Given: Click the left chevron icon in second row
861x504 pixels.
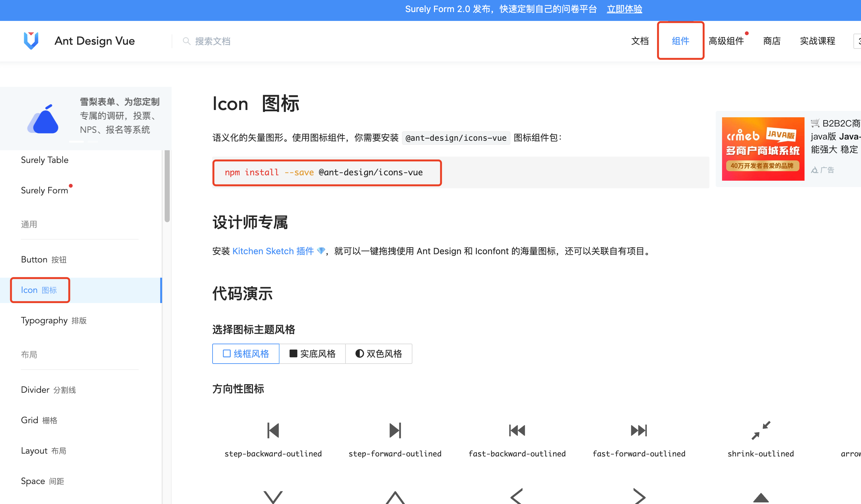Looking at the screenshot, I should [x=516, y=496].
